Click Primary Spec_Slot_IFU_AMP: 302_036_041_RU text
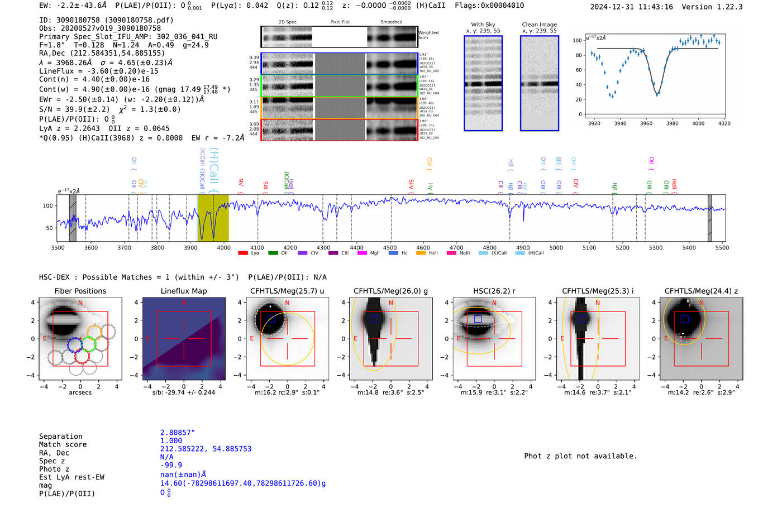The height and width of the screenshot is (532, 782). pyautogui.click(x=128, y=36)
